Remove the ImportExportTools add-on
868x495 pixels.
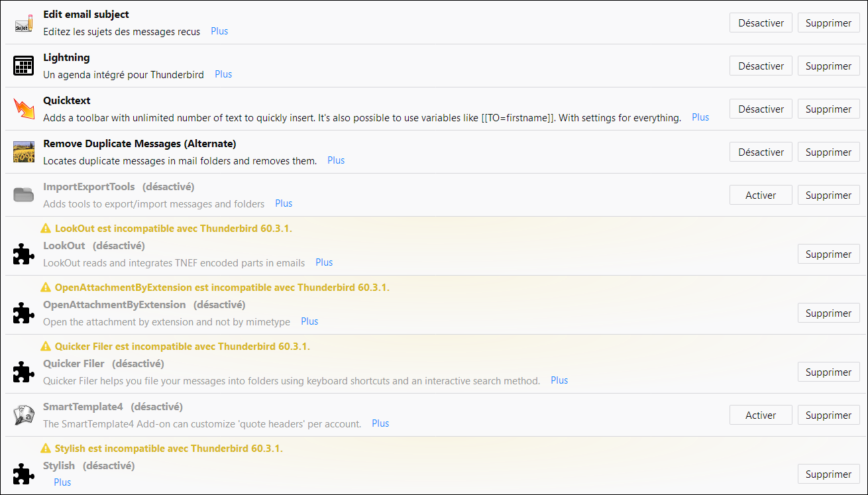point(828,195)
